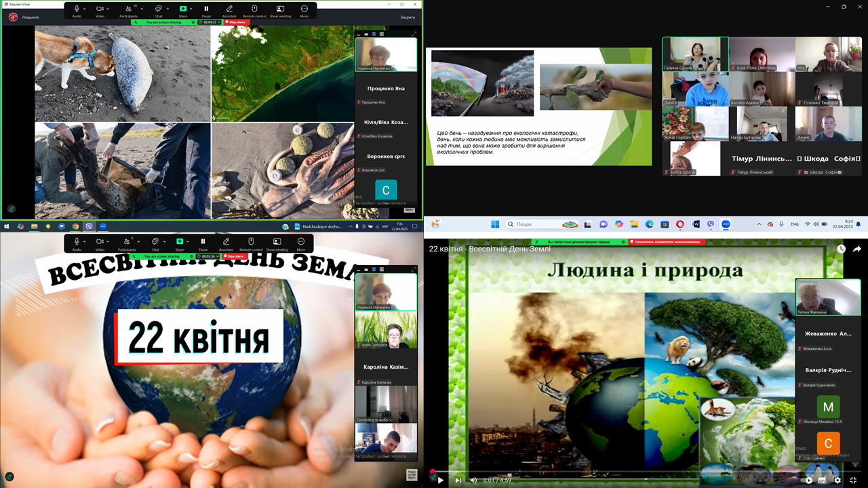This screenshot has height=488, width=868.
Task: Skip to next video in YouTube player
Action: pos(458,480)
